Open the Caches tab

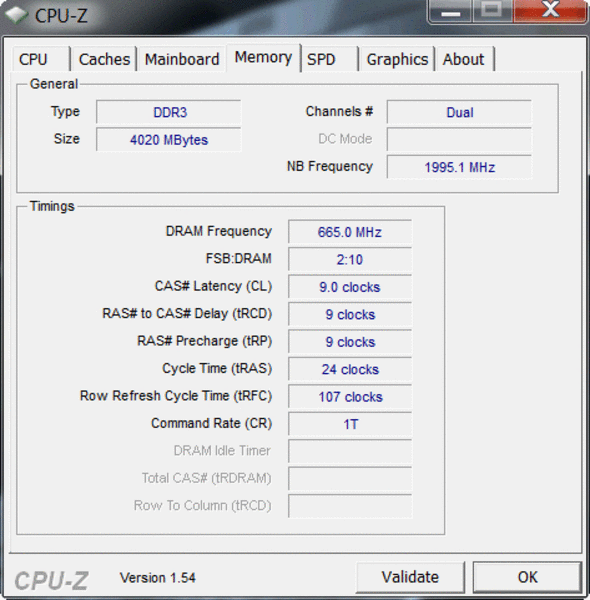click(104, 59)
